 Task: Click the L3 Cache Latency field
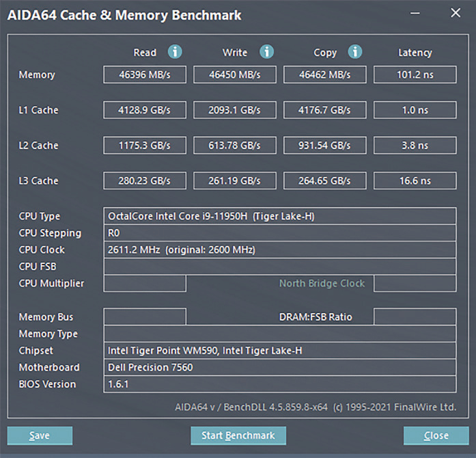pos(415,181)
